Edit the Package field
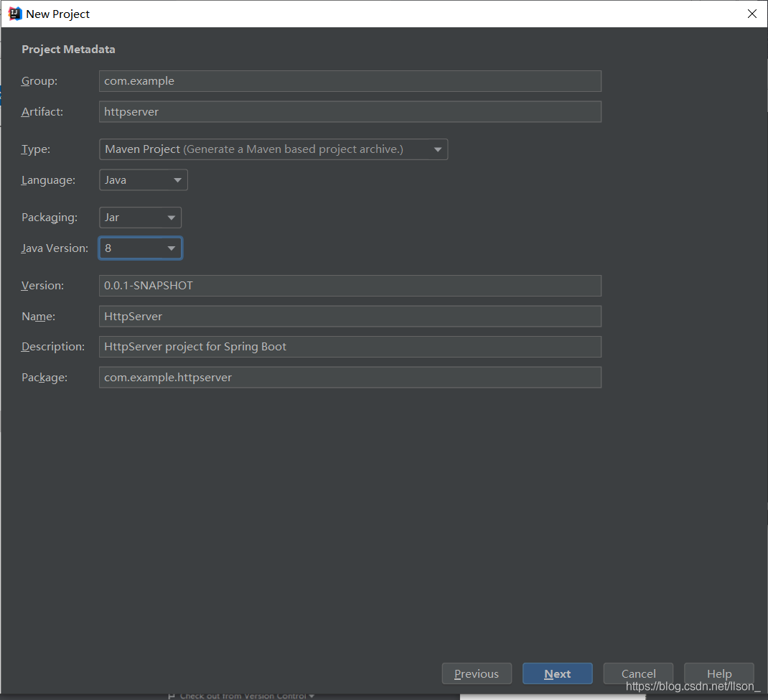 click(350, 378)
